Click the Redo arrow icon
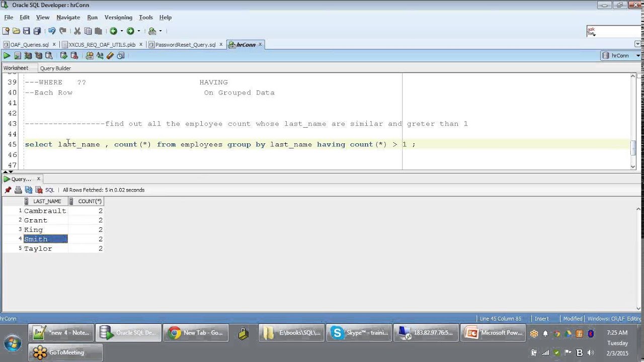 [63, 31]
